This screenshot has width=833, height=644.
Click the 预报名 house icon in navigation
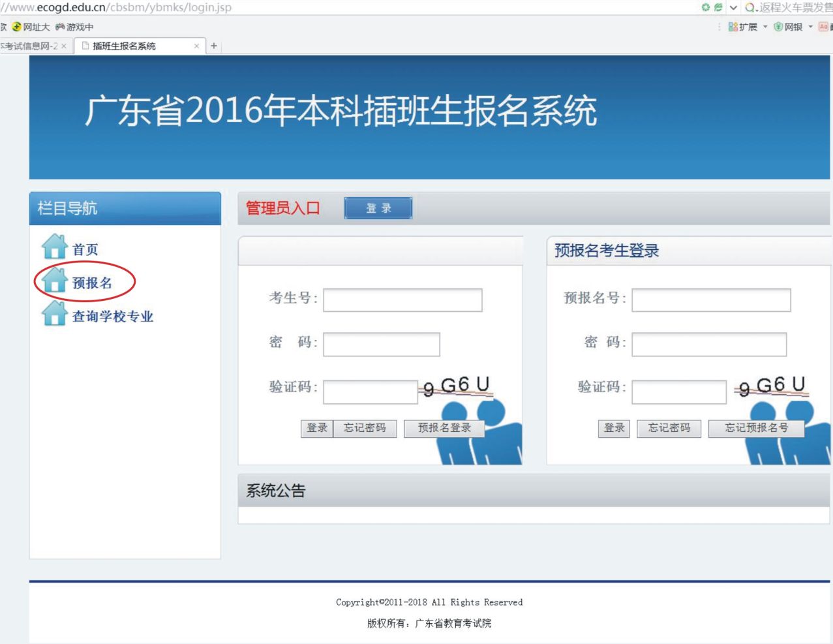pos(55,280)
